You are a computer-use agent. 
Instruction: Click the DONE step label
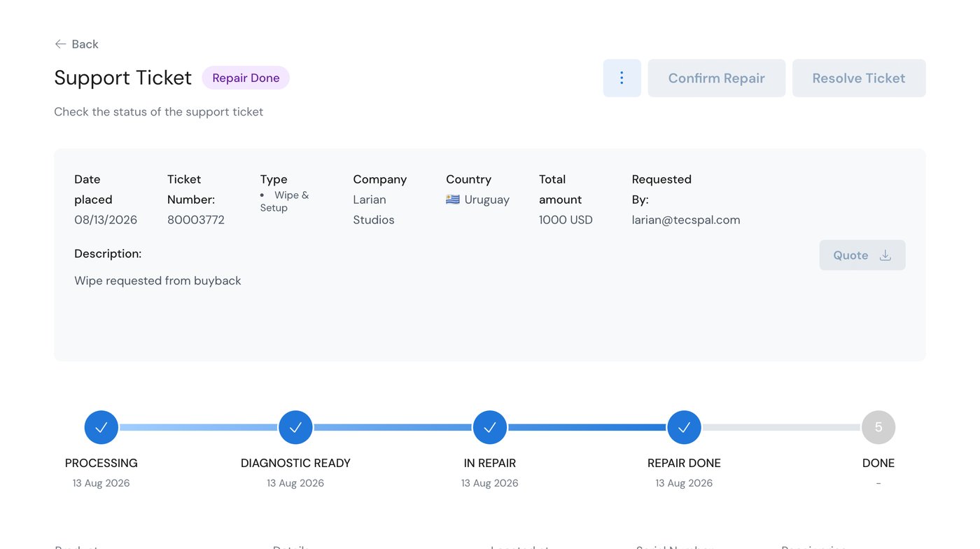878,463
